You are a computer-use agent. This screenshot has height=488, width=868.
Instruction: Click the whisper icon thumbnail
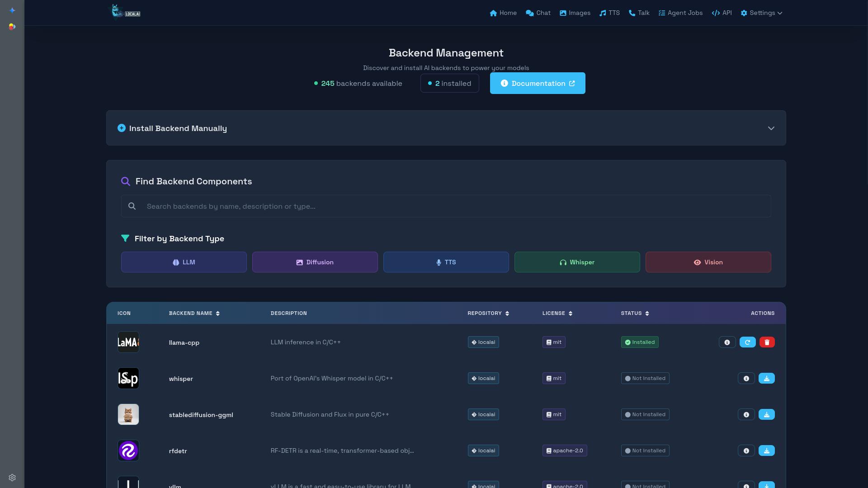click(x=128, y=378)
